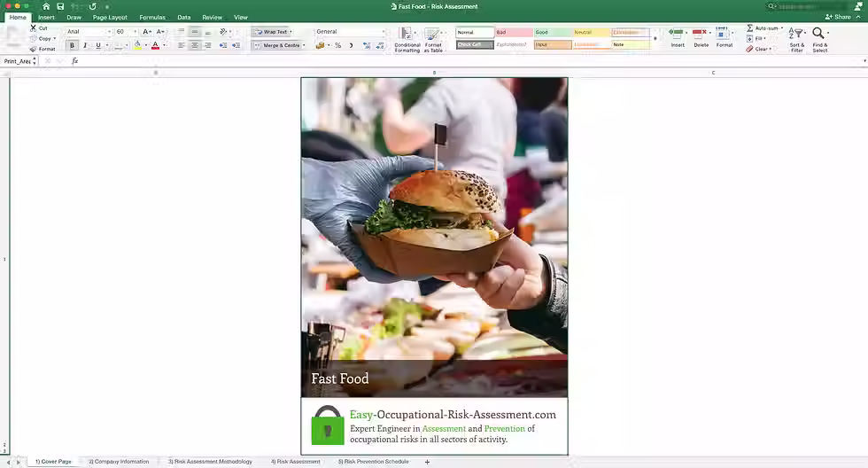This screenshot has height=468, width=868.
Task: Open the Fill dropdown
Action: (756, 38)
